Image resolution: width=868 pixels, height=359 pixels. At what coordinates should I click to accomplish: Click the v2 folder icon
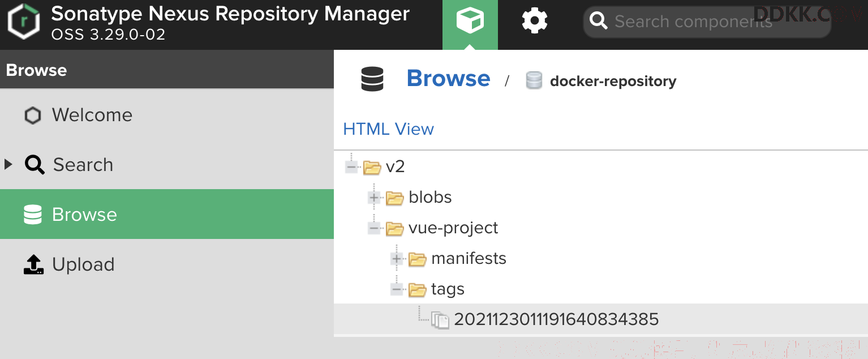coord(372,167)
